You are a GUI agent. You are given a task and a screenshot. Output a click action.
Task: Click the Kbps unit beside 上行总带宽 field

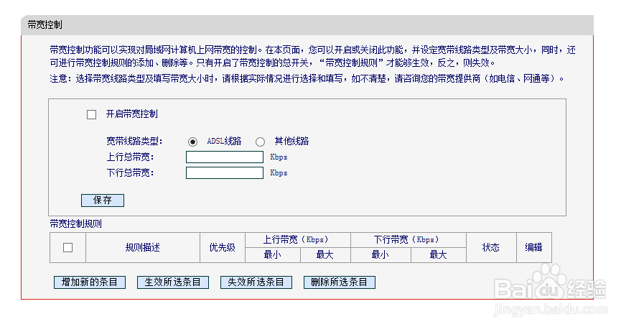[279, 157]
